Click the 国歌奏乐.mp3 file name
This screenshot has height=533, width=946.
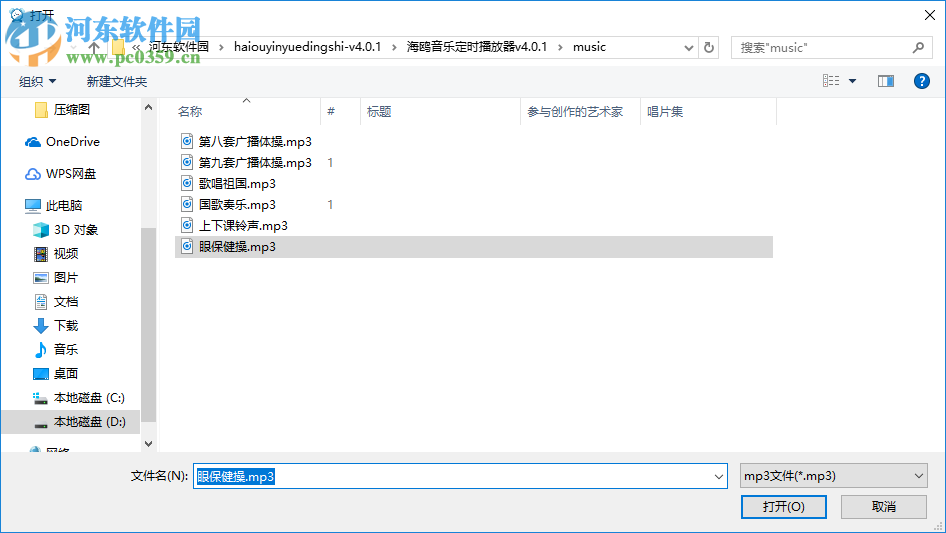coord(237,205)
